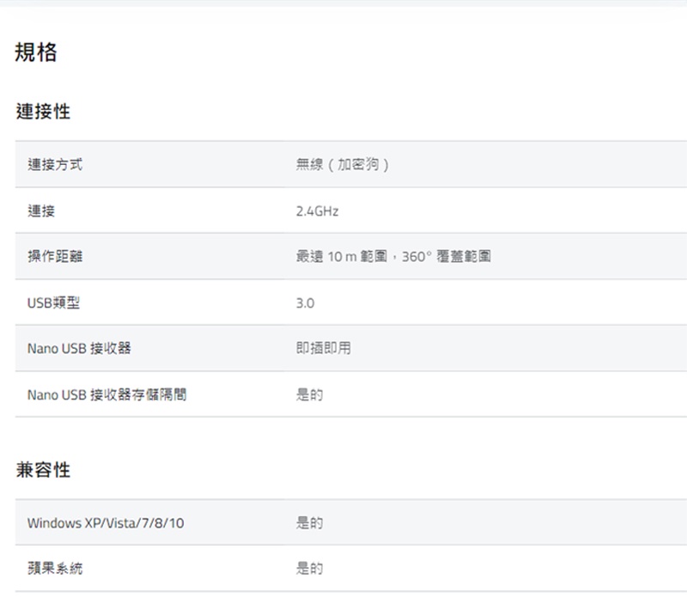Select the 即插即用 value text
Screen dimensions: 687x616
click(323, 349)
